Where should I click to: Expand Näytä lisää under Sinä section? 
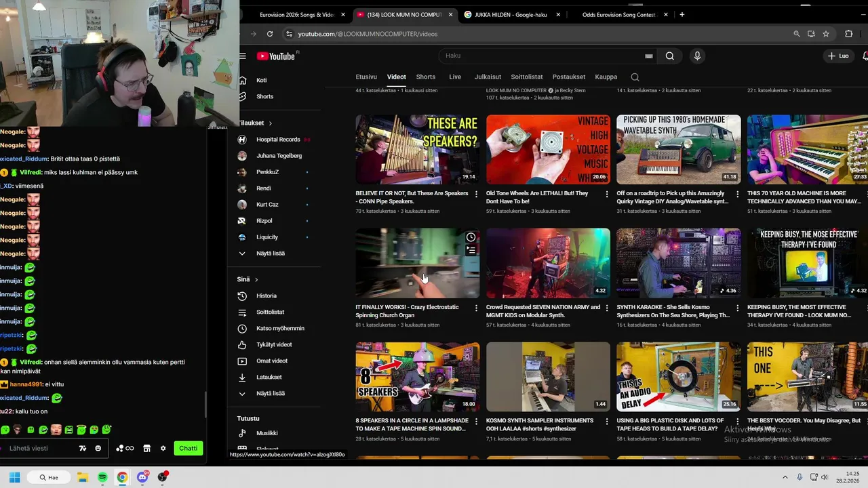pyautogui.click(x=271, y=394)
